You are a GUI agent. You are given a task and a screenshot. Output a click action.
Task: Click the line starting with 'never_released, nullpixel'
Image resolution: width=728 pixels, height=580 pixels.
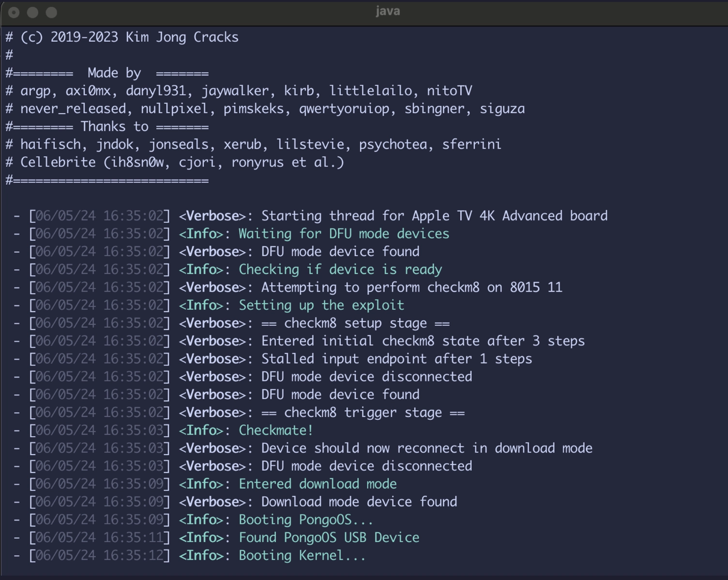[x=265, y=109]
